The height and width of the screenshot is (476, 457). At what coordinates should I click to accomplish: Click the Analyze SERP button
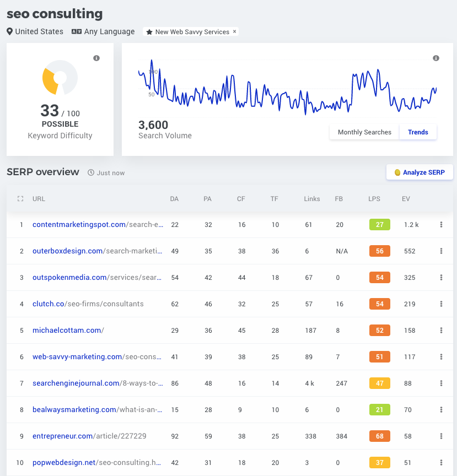pos(420,172)
